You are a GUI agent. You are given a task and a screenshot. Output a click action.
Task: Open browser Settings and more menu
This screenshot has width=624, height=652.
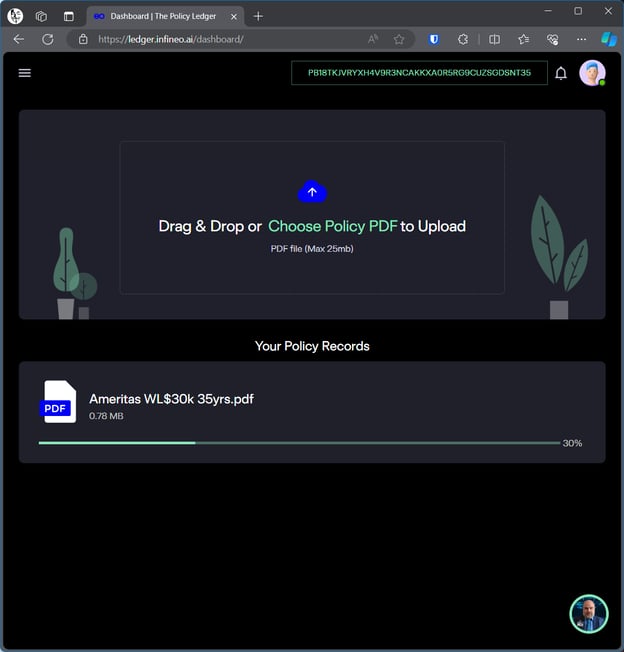point(581,40)
